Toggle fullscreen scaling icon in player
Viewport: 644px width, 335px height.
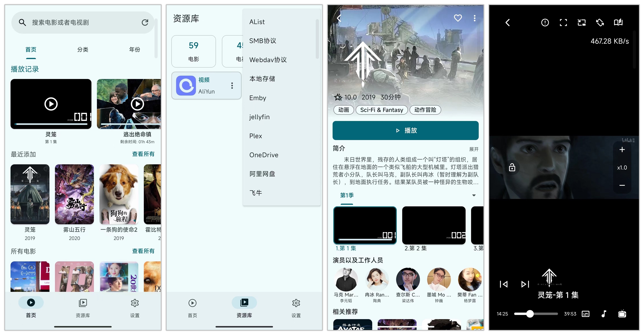563,23
